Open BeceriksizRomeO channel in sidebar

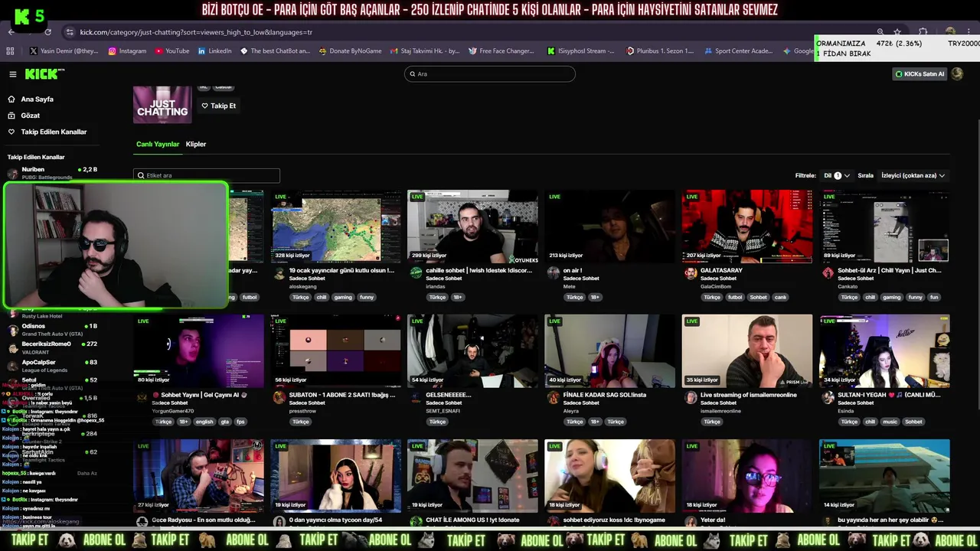click(54, 347)
